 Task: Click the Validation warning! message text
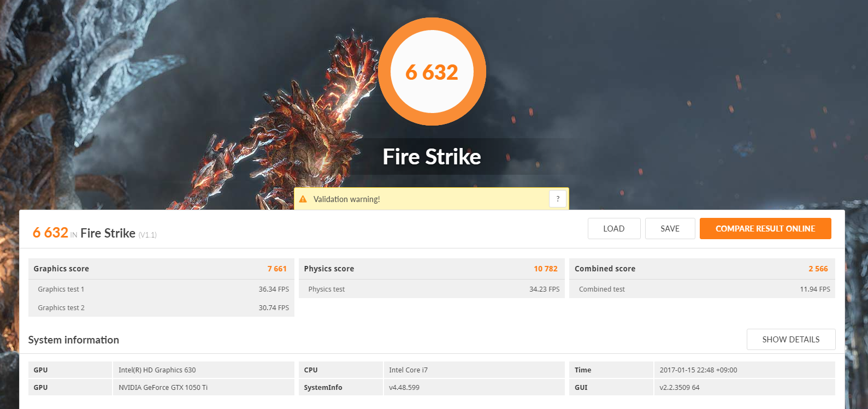pyautogui.click(x=346, y=199)
